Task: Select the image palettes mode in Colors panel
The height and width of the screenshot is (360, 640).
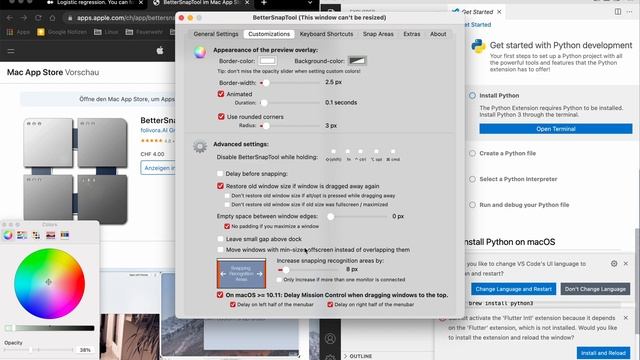Action: click(x=51, y=235)
